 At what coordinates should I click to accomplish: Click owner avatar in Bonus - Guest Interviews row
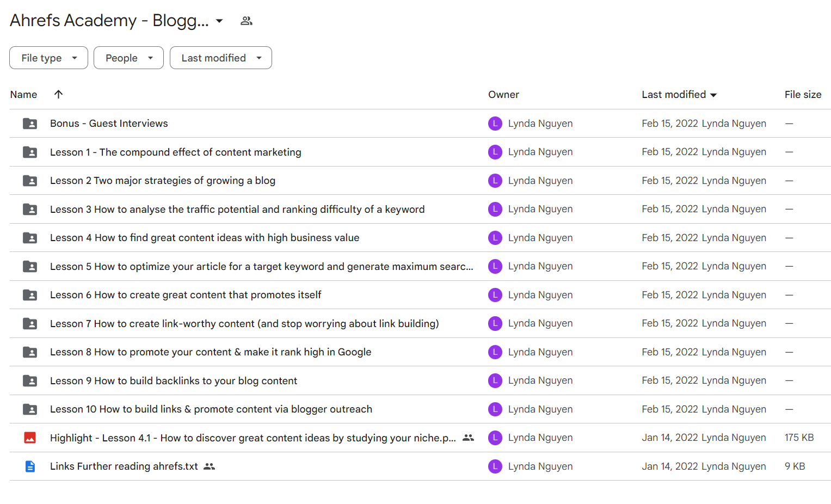pos(495,124)
